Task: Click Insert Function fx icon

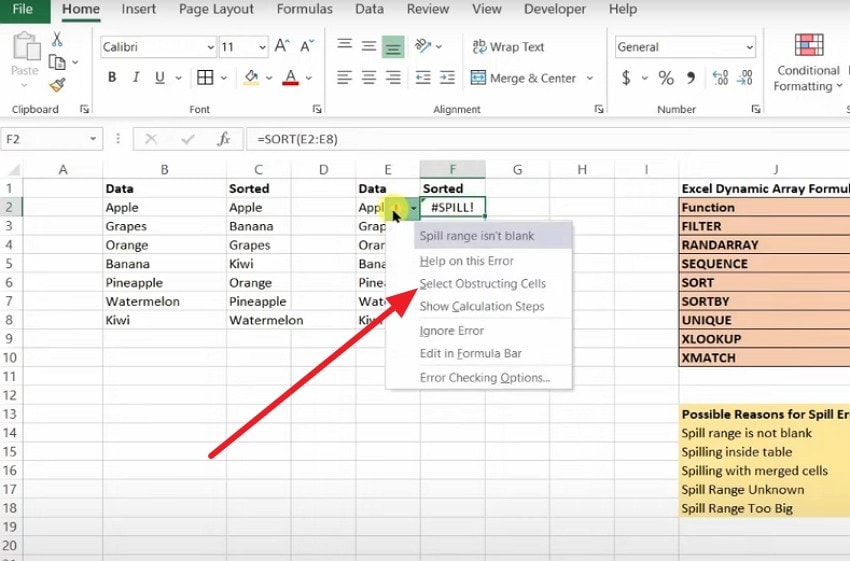Action: 223,139
